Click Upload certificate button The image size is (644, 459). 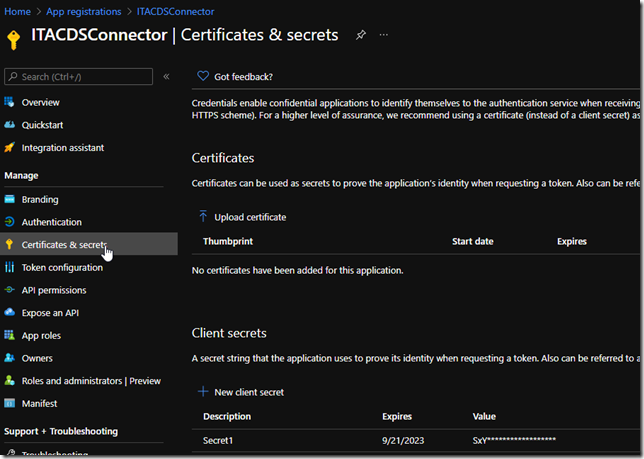point(250,217)
